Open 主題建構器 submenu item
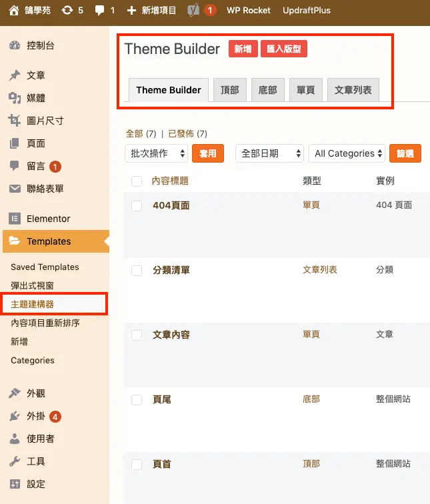This screenshot has height=504, width=430. [x=32, y=304]
